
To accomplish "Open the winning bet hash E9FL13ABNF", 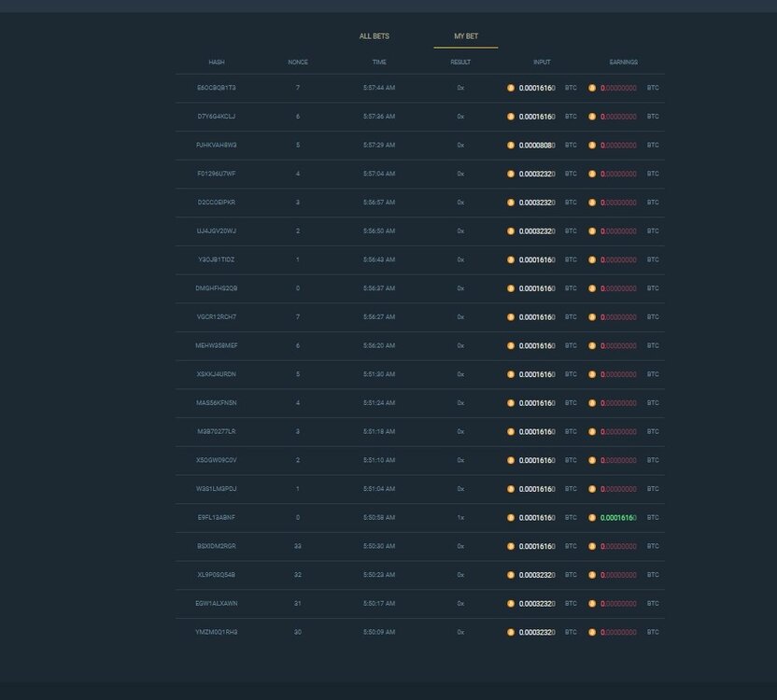I will [217, 517].
